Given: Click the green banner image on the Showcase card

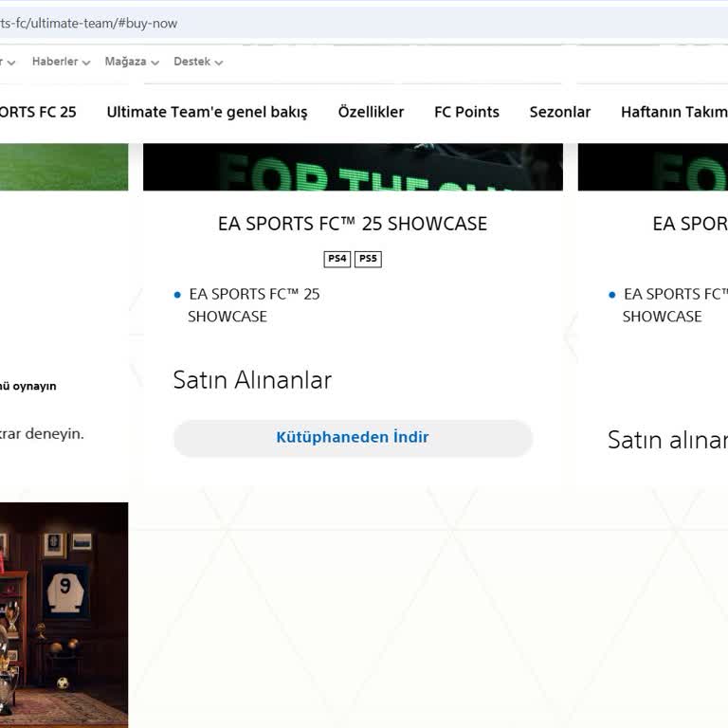Looking at the screenshot, I should click(353, 167).
